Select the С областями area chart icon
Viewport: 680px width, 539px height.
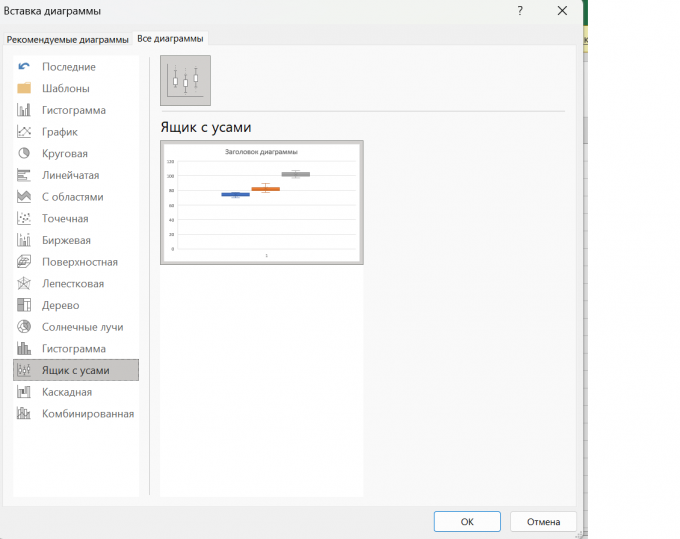(24, 197)
